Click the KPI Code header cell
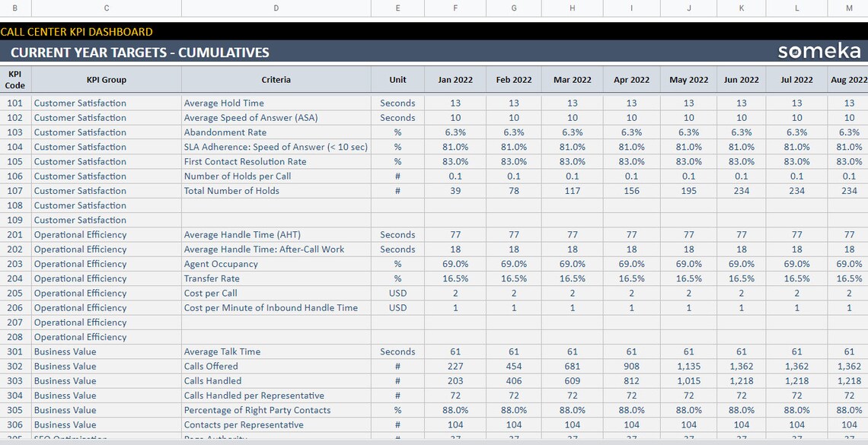 pyautogui.click(x=14, y=79)
